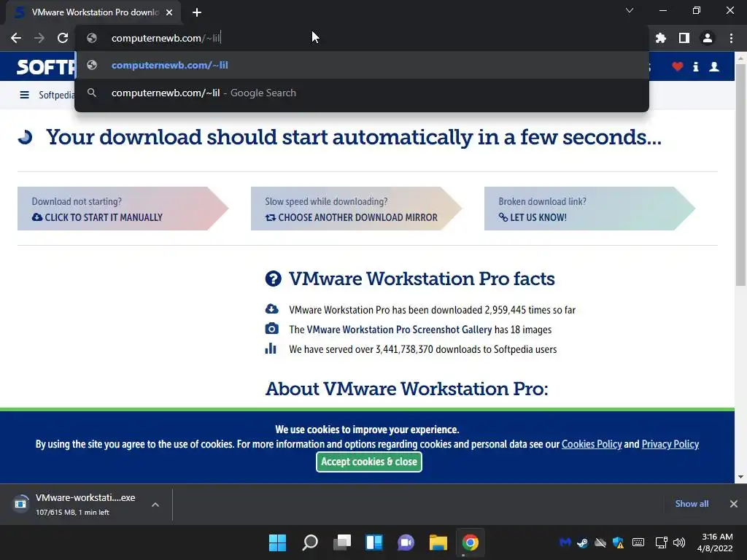Click the Softpedia user account icon
This screenshot has height=560, width=747.
click(x=714, y=66)
